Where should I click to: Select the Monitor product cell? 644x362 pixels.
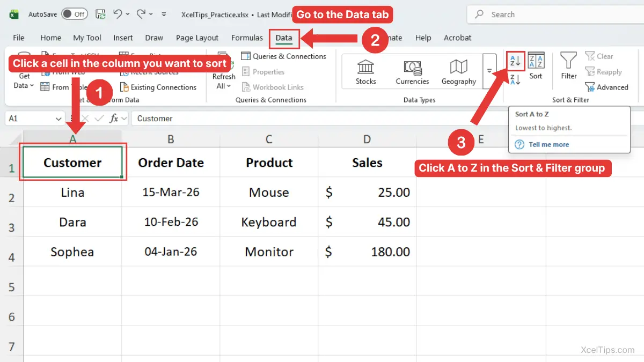[269, 252]
